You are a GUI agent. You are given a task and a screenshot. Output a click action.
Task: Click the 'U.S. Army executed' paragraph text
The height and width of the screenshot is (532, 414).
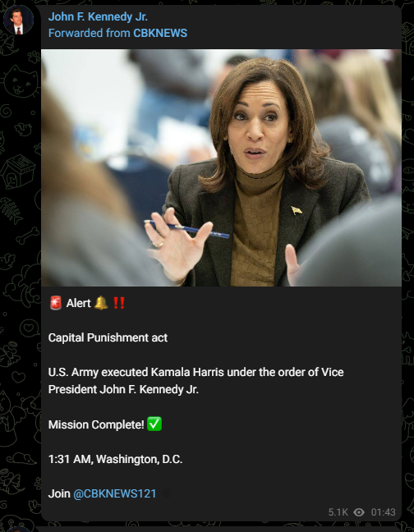click(195, 381)
